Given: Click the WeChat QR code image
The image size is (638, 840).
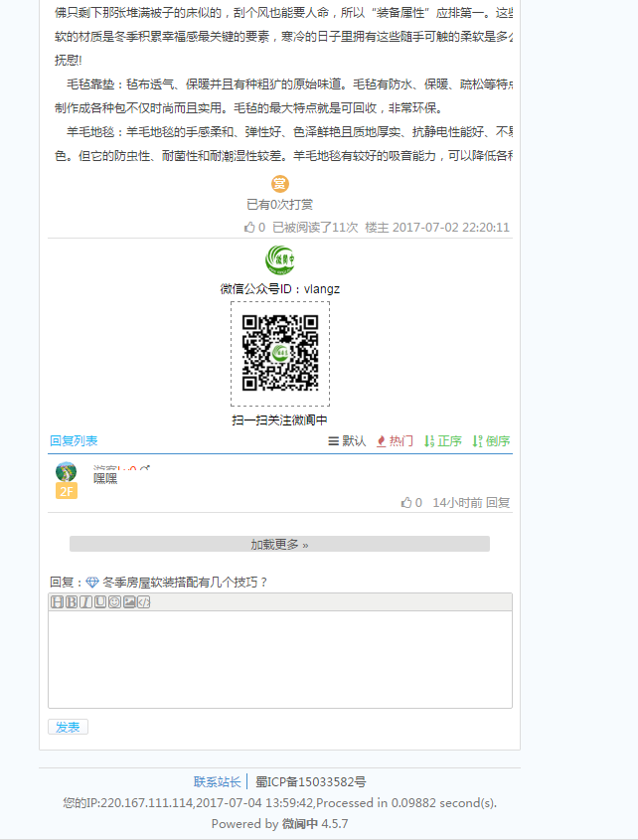Looking at the screenshot, I should 280,354.
